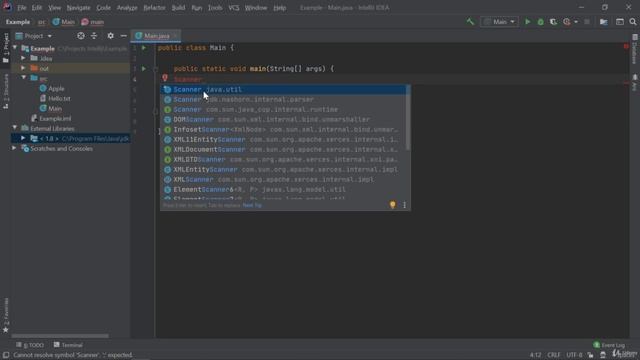Select Example.iml file in project tree
This screenshot has width=640, height=360.
point(51,118)
